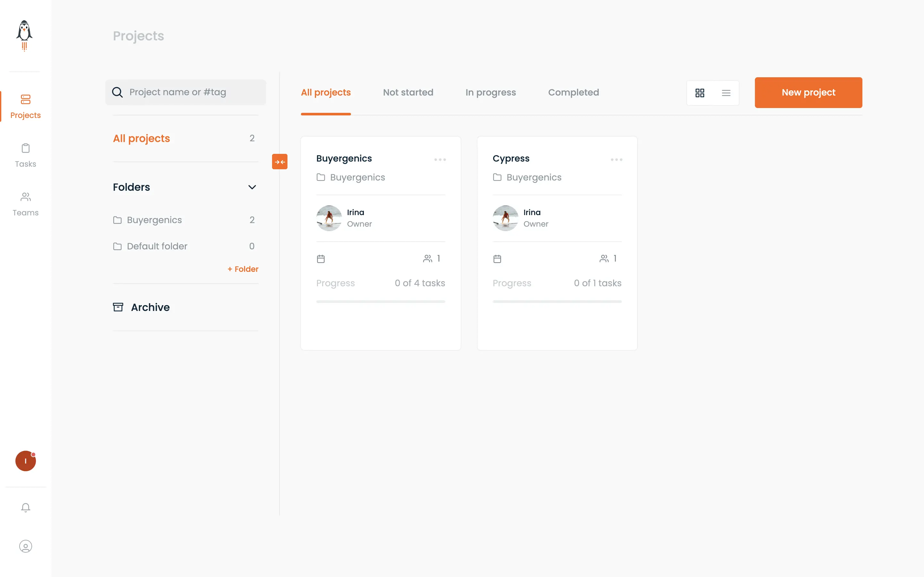The width and height of the screenshot is (924, 577).
Task: Open the Buyergenics card three-dot menu
Action: click(x=440, y=160)
